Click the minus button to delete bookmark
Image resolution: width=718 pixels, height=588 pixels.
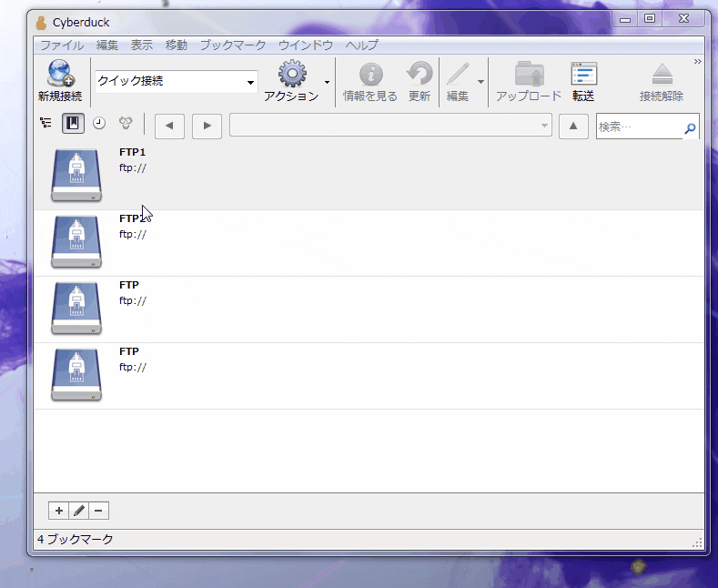pyautogui.click(x=99, y=511)
